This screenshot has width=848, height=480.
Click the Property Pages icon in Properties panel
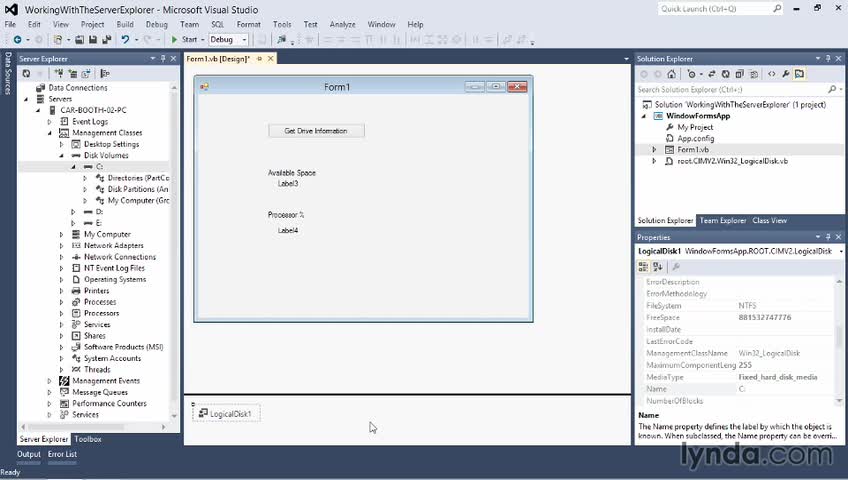(x=676, y=266)
